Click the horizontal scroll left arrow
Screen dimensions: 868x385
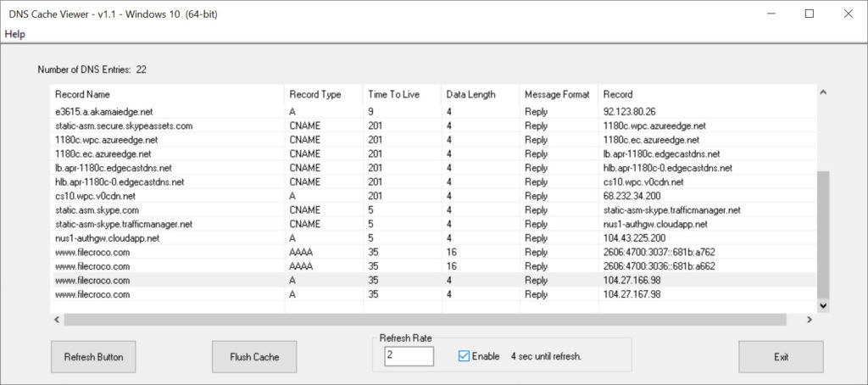57,320
